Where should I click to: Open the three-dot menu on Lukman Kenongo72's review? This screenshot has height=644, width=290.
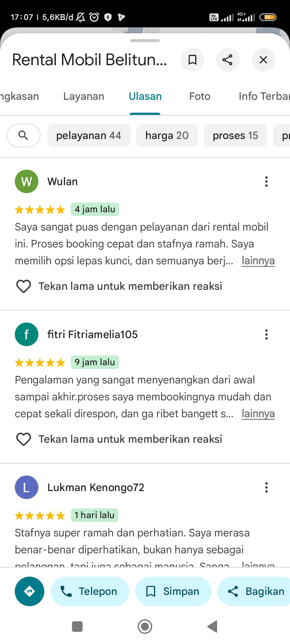coord(266,488)
